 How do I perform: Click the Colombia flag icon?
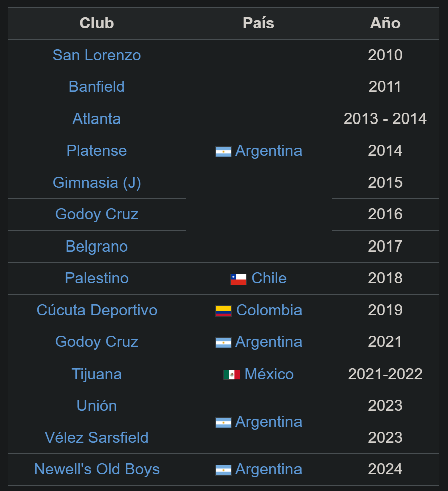pos(223,311)
